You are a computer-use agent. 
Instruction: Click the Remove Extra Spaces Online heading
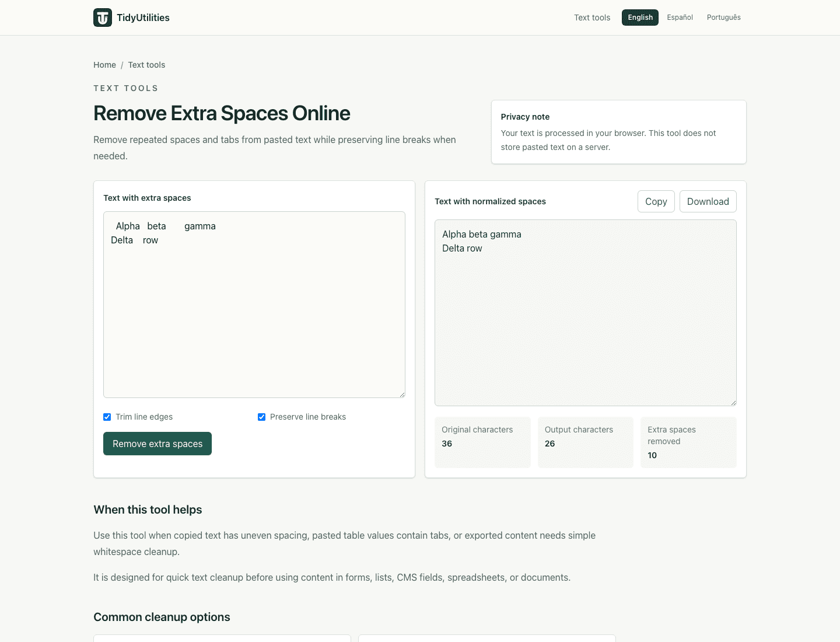point(222,113)
